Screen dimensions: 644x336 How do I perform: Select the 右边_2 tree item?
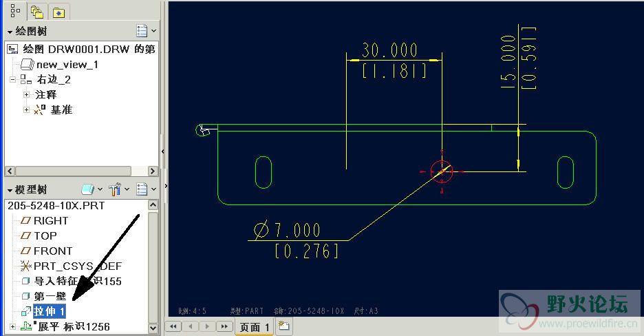tap(54, 80)
